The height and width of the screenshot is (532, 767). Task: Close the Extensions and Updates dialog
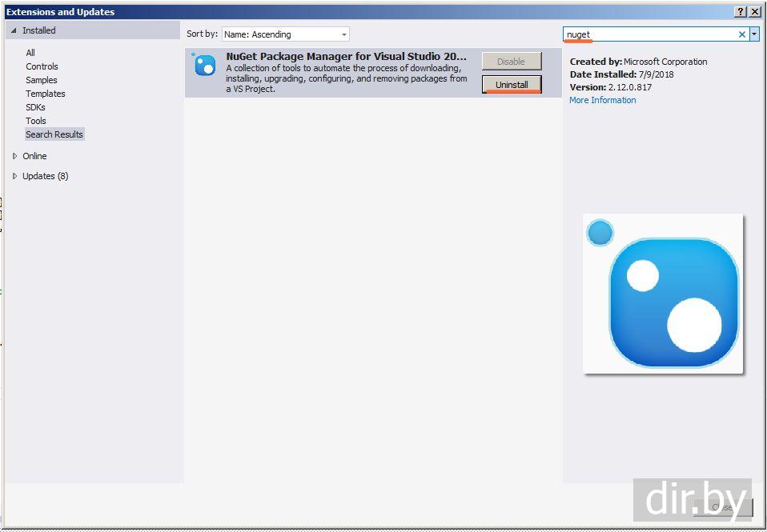click(x=754, y=12)
